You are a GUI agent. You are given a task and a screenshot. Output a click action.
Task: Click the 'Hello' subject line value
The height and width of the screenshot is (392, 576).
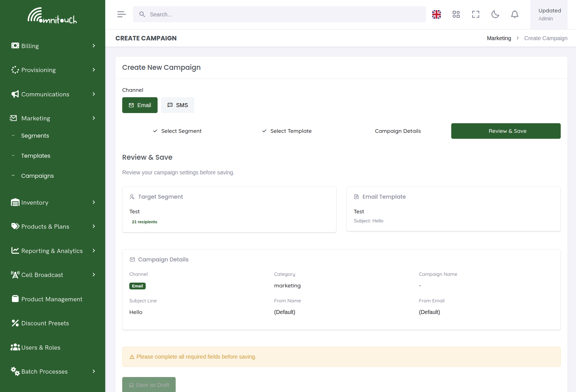(x=136, y=312)
